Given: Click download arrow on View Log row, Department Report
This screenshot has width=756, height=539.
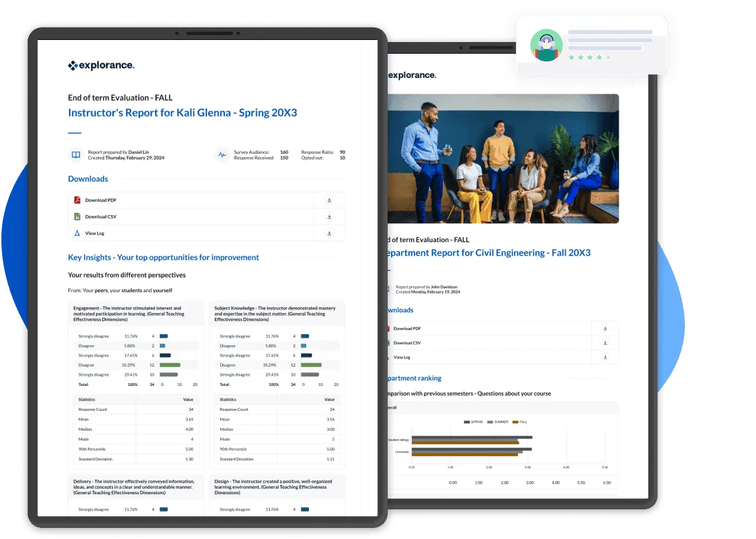Looking at the screenshot, I should [605, 358].
